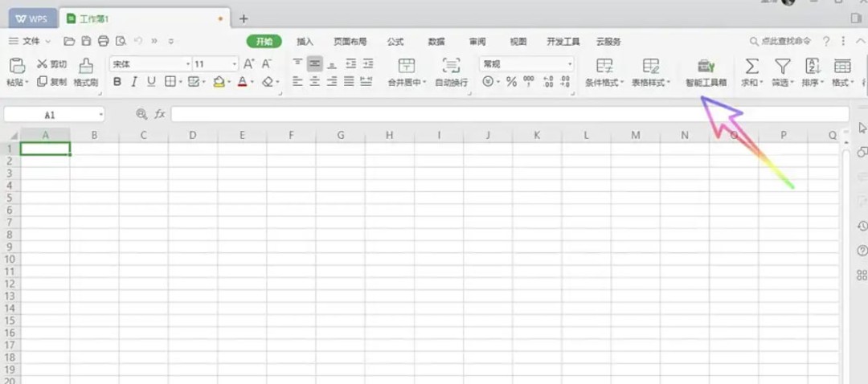Expand the more quick-access tools chevron

coord(154,41)
